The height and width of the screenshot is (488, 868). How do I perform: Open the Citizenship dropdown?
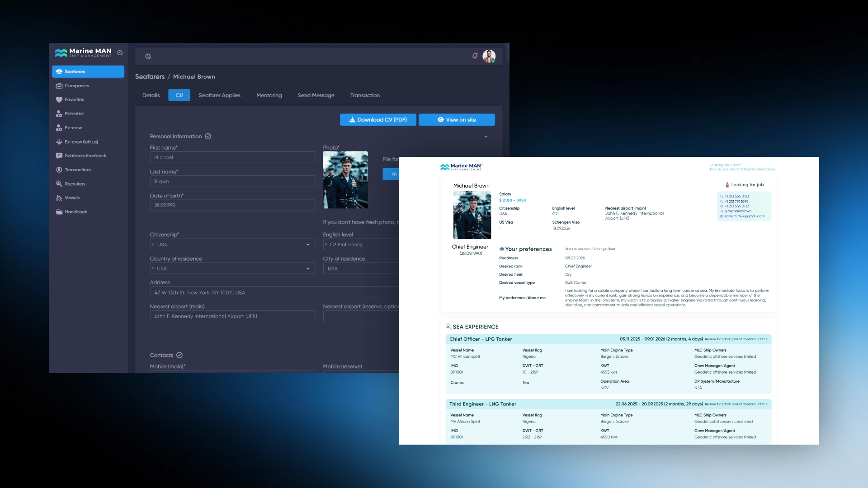[233, 244]
